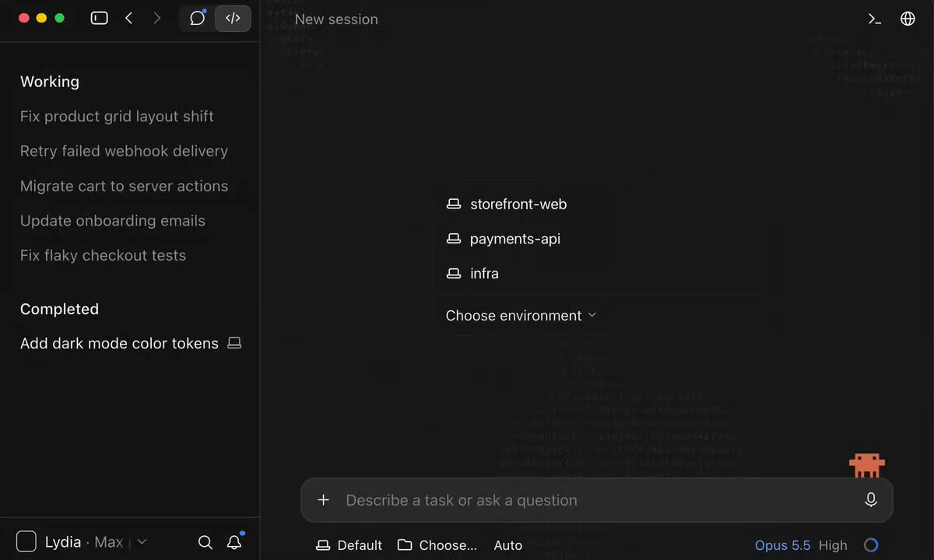
Task: Switch to the code mode toggle
Action: (x=233, y=18)
